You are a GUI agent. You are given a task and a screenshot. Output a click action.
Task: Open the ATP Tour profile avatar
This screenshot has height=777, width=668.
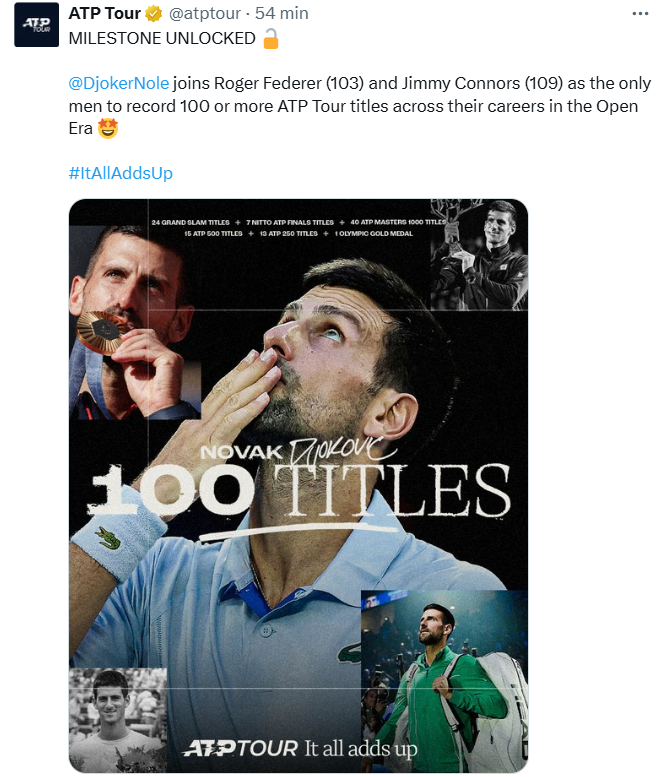36,25
